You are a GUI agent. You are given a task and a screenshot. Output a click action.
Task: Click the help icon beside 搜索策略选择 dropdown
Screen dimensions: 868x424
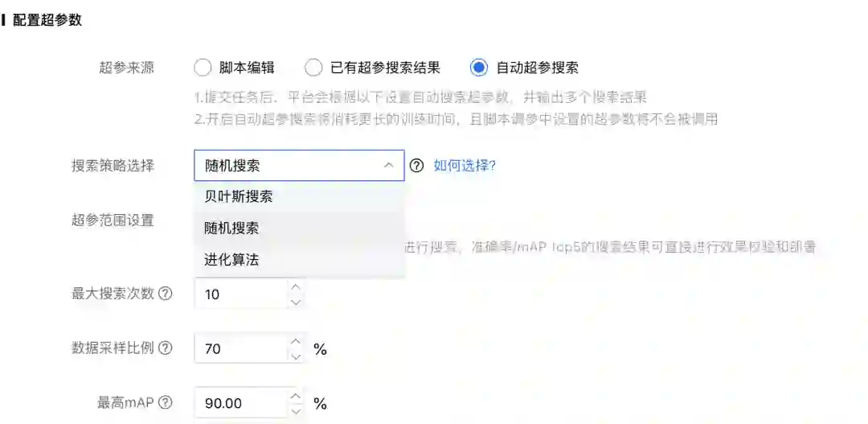pos(417,166)
